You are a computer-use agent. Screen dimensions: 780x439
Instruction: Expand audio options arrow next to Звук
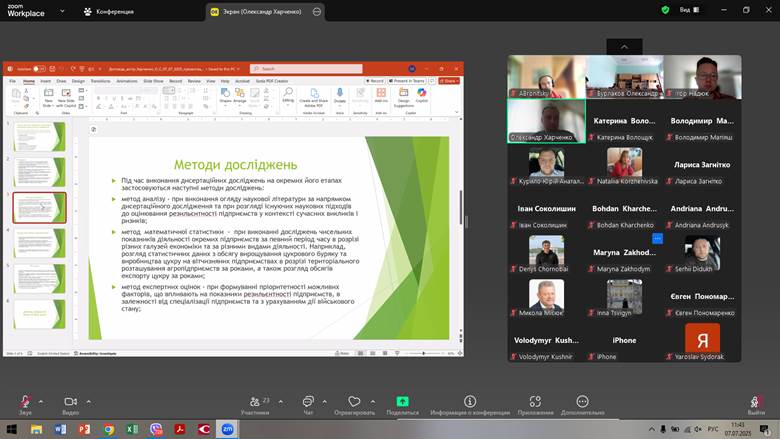pyautogui.click(x=43, y=401)
